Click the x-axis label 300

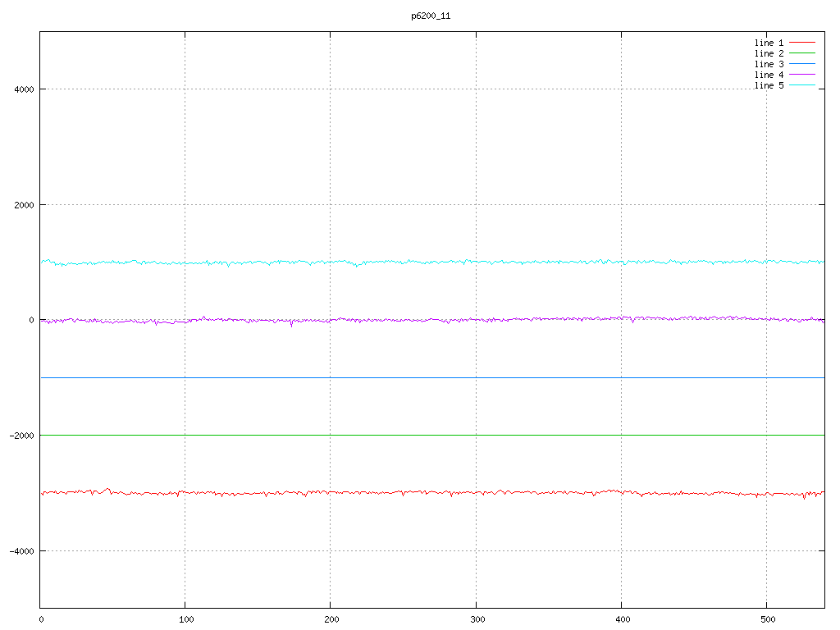477,620
